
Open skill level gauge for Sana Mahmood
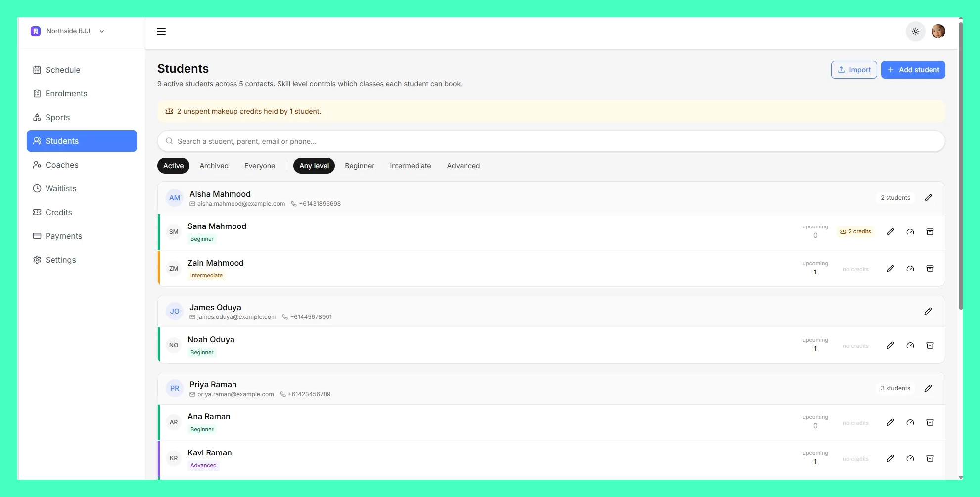pos(910,232)
